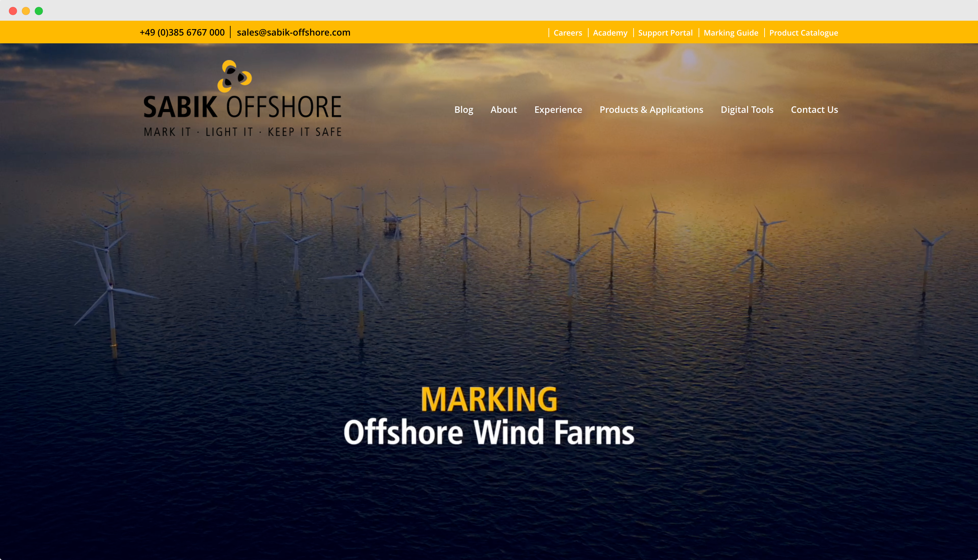Open Products & Applications menu
Viewport: 978px width, 560px height.
651,110
